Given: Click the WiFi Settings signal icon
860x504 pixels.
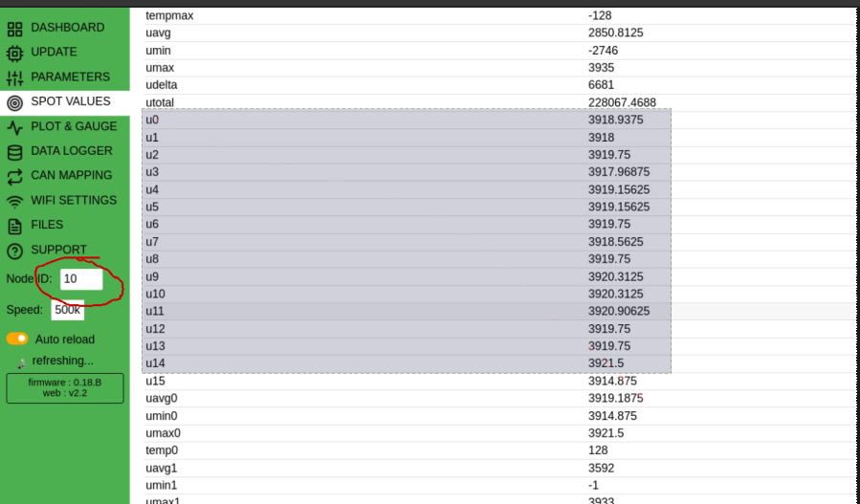Looking at the screenshot, I should coord(14,202).
